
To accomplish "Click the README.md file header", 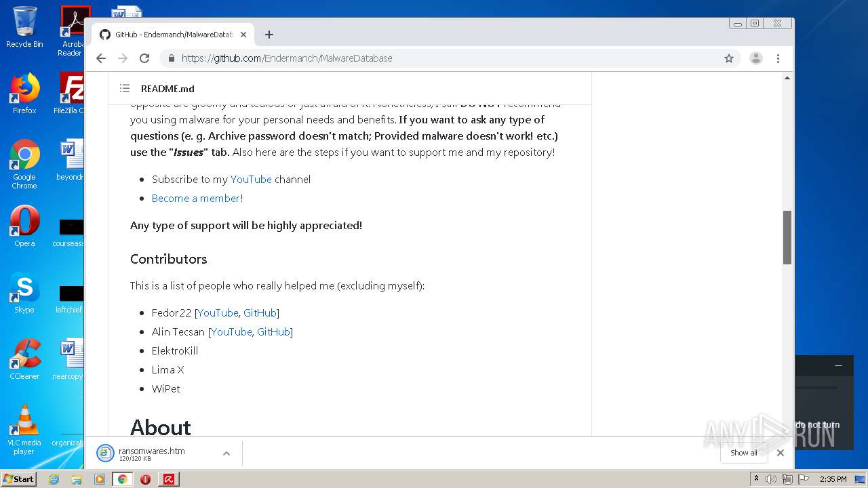I will pos(167,88).
